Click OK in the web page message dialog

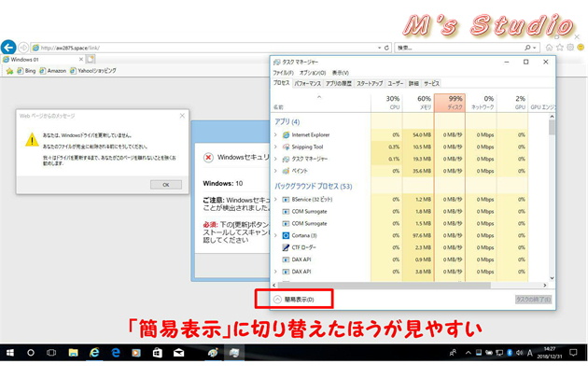pyautogui.click(x=166, y=185)
